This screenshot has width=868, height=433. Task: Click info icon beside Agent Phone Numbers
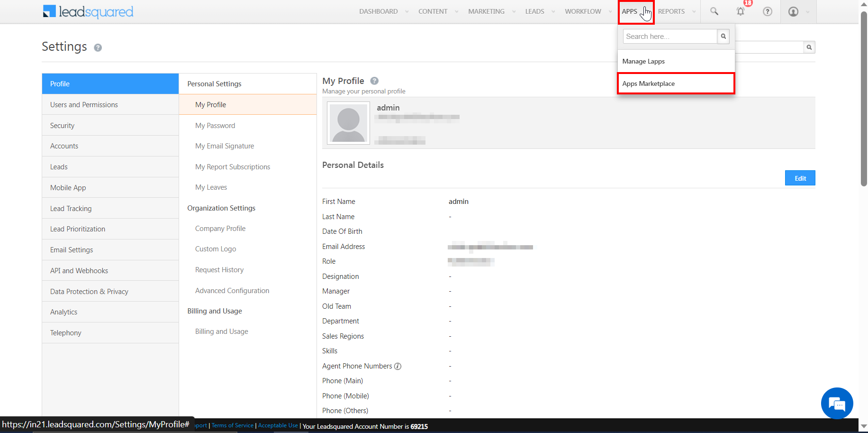(x=398, y=366)
